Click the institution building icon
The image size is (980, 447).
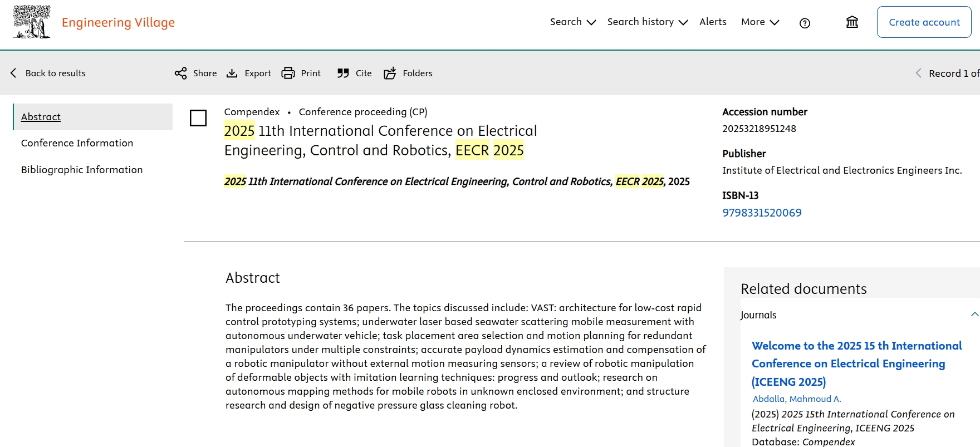pos(852,22)
